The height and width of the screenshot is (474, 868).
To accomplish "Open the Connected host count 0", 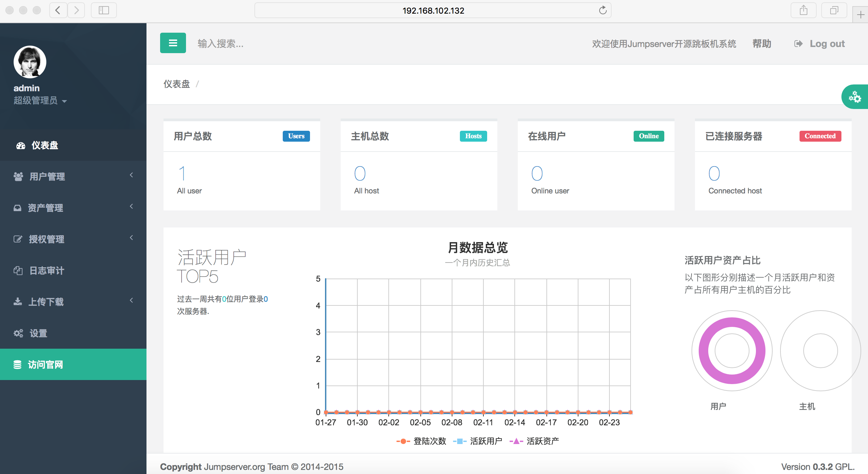I will 714,173.
